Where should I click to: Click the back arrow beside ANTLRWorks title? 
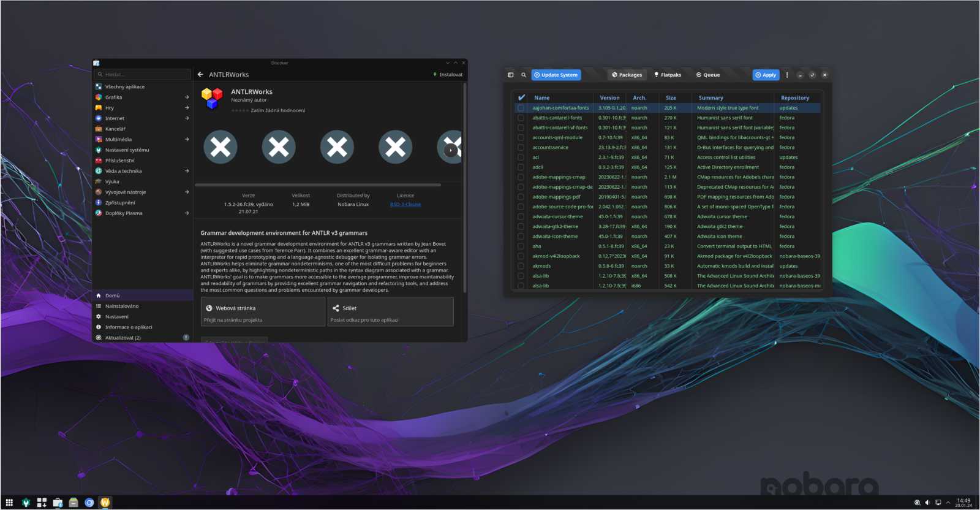[200, 74]
